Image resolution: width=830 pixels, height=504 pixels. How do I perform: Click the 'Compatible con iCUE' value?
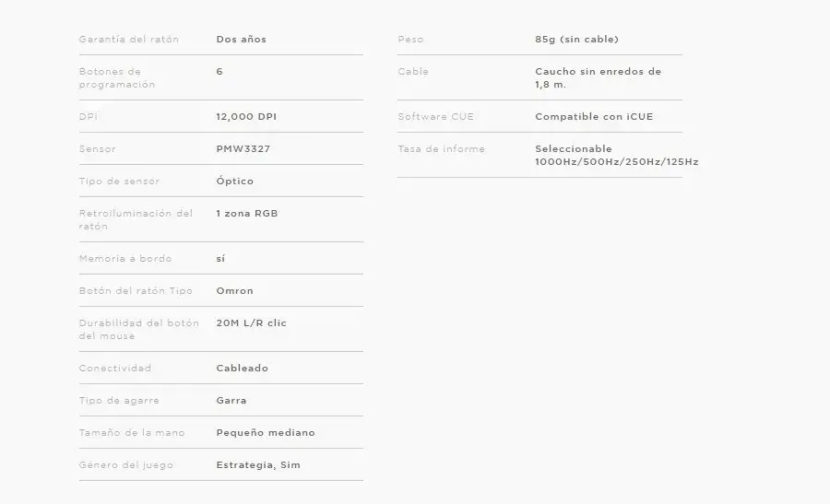click(x=594, y=117)
